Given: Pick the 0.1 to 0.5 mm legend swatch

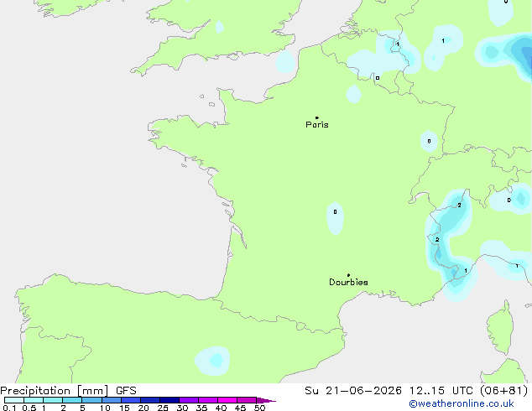Looking at the screenshot, I should [x=14, y=400].
